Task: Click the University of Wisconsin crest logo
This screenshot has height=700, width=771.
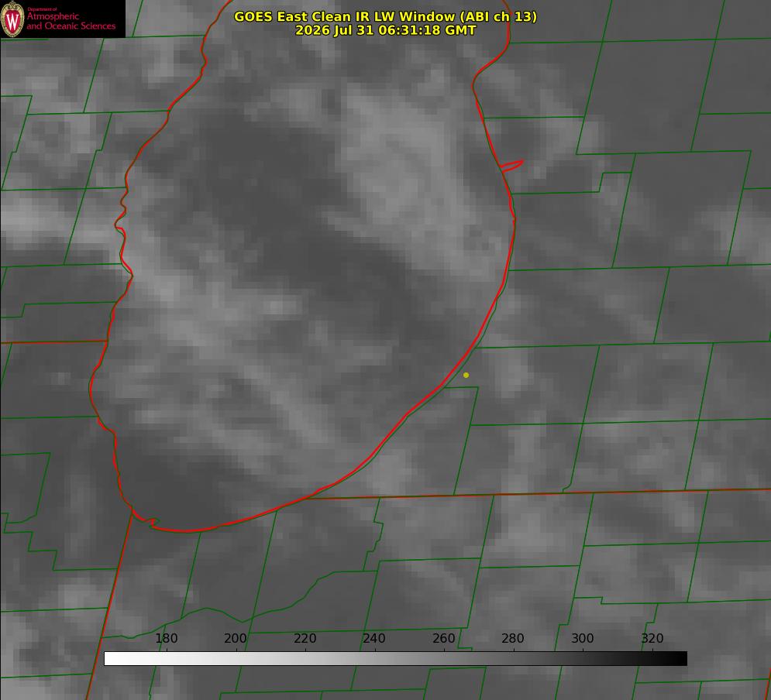Action: click(x=12, y=19)
